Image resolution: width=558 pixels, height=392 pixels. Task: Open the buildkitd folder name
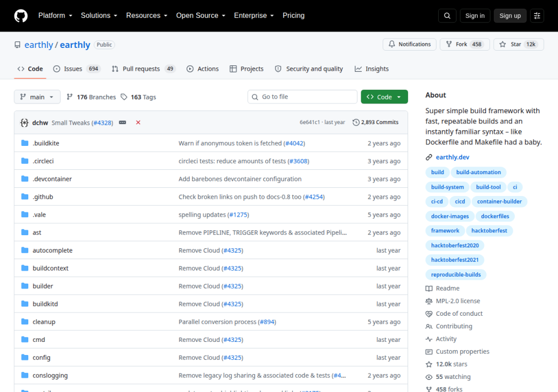pos(45,304)
